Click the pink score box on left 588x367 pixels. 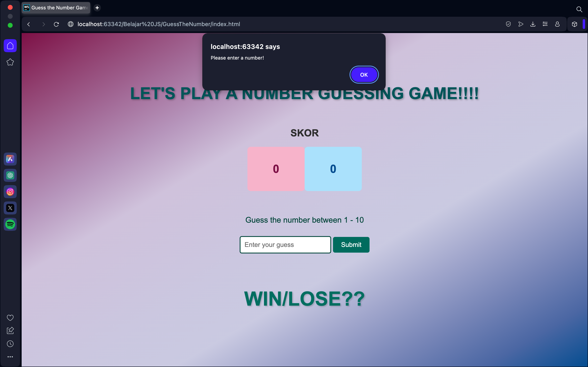(276, 169)
